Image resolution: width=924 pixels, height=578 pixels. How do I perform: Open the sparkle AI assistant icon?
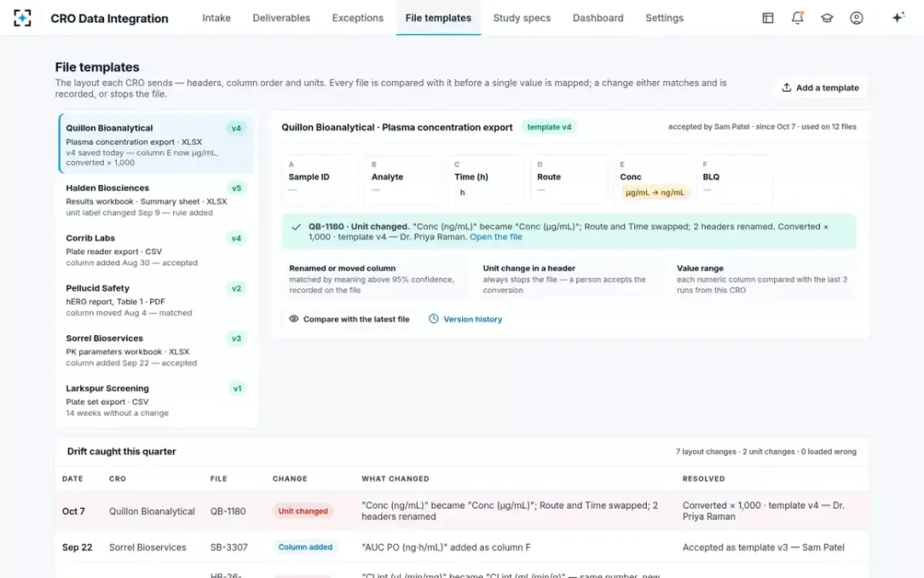pyautogui.click(x=898, y=18)
